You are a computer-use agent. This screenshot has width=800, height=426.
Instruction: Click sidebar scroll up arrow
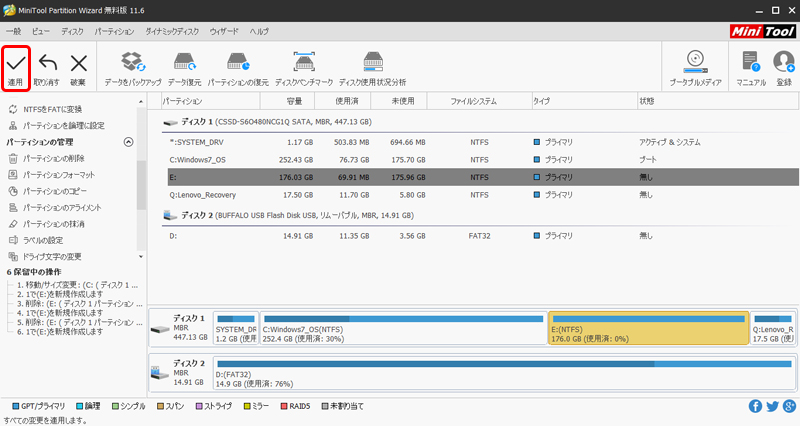click(x=141, y=102)
